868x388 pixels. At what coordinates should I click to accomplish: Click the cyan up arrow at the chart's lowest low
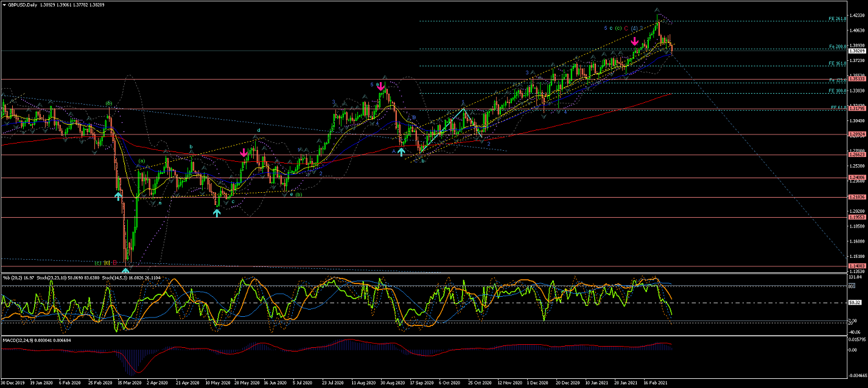(125, 270)
